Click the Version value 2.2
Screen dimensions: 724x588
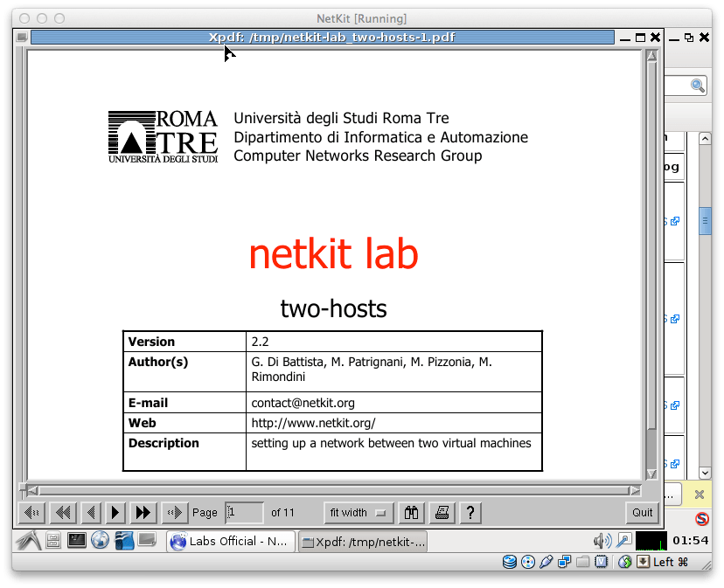click(x=260, y=342)
